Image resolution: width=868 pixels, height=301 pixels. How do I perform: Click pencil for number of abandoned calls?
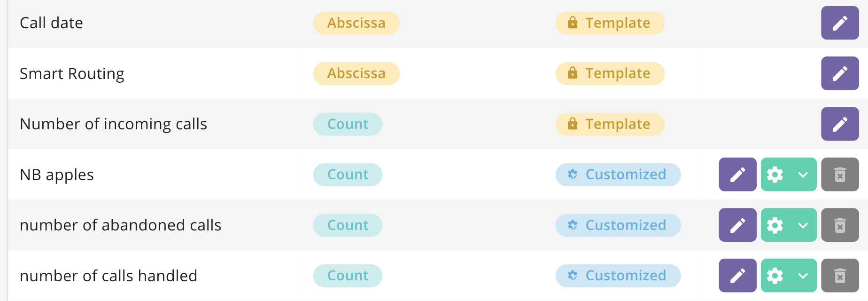(737, 225)
